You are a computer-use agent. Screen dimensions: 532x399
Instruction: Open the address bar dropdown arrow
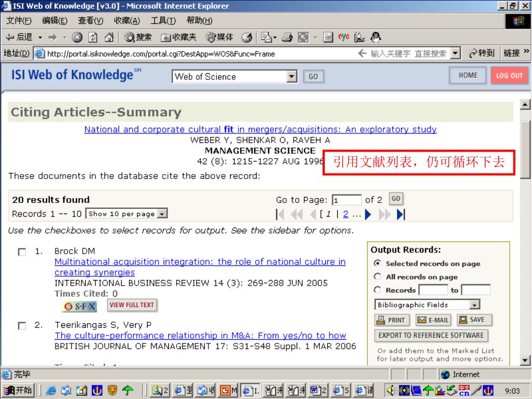(x=455, y=54)
